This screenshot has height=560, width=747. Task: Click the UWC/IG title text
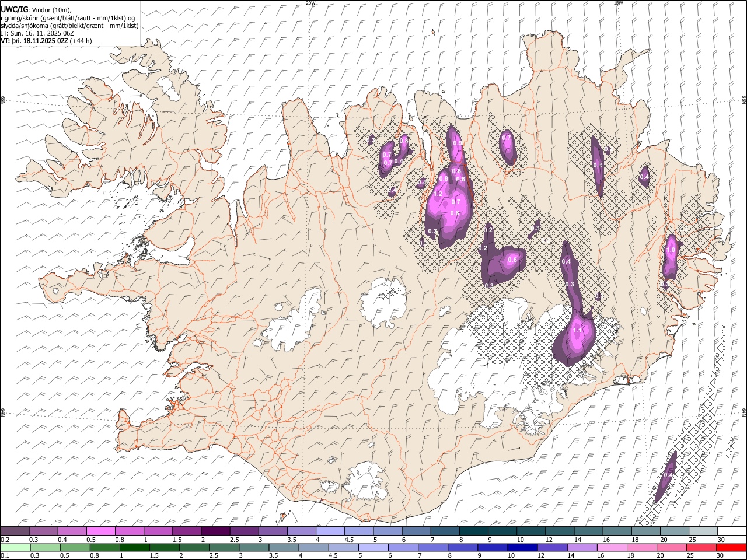coord(14,9)
